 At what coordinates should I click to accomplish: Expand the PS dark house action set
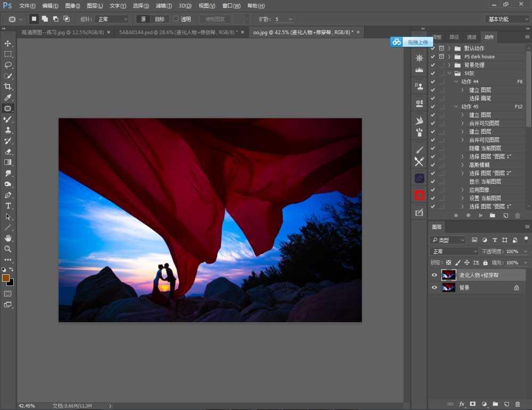tap(450, 56)
